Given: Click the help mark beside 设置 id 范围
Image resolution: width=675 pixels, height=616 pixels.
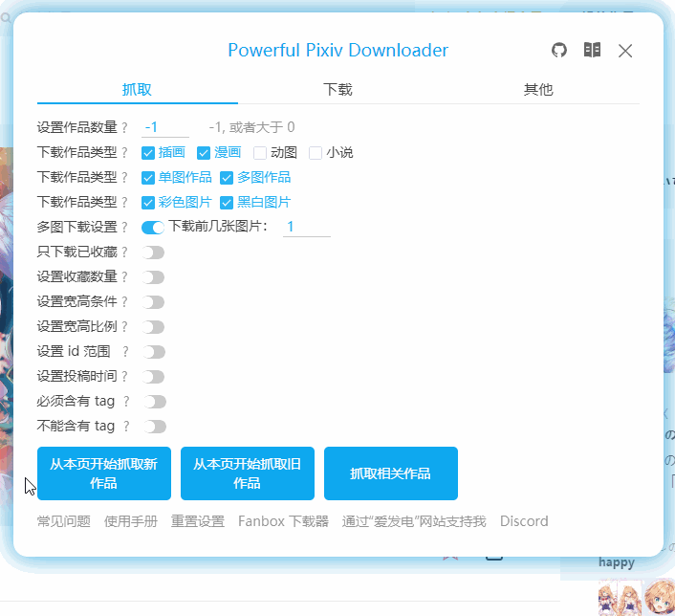Looking at the screenshot, I should [x=125, y=352].
